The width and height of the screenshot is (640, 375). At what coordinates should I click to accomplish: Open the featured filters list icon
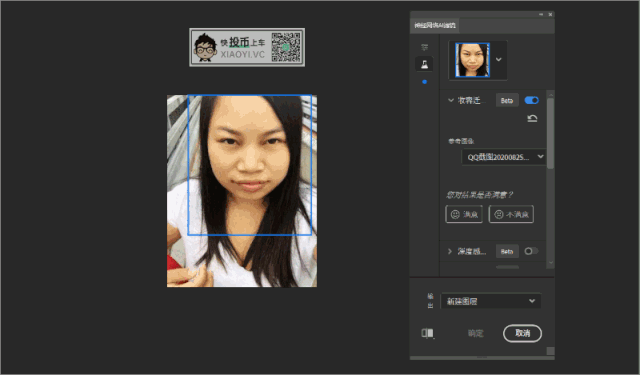pyautogui.click(x=424, y=47)
